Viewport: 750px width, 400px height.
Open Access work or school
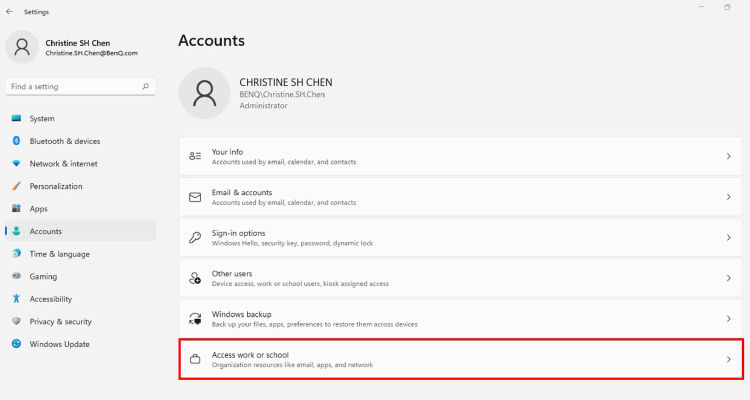461,359
